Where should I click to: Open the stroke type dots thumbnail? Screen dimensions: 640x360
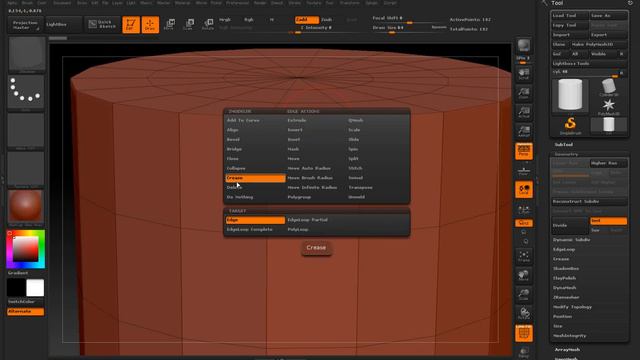click(26, 92)
